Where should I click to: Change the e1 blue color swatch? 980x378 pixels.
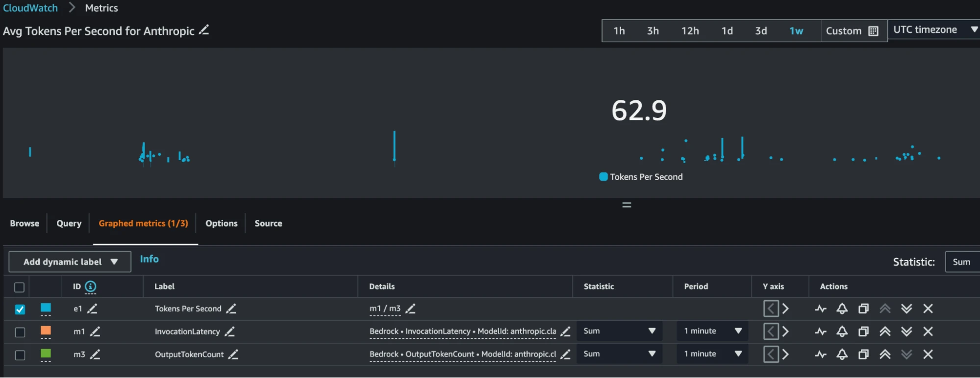46,307
